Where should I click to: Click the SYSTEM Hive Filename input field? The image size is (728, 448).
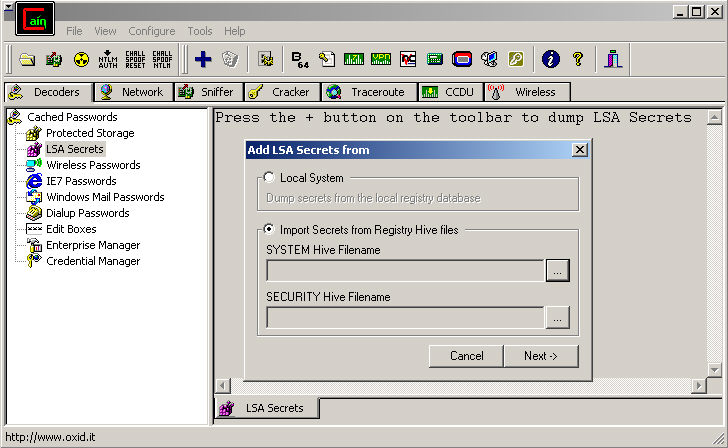[x=405, y=271]
